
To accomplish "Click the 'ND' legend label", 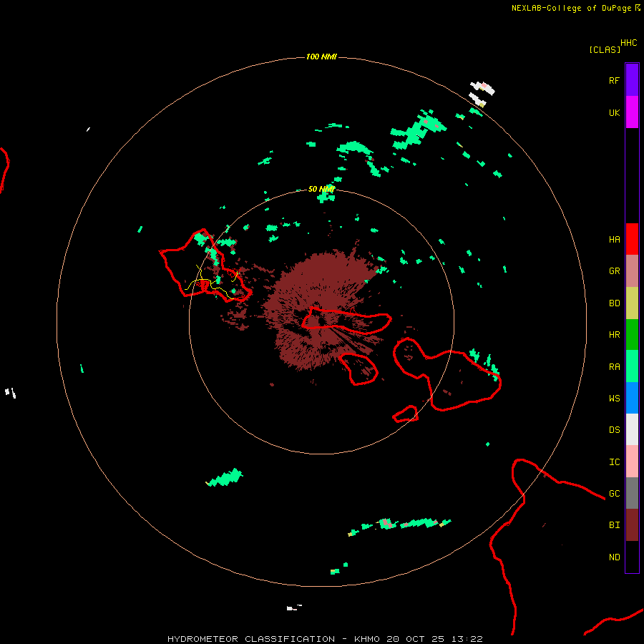I will [x=614, y=557].
